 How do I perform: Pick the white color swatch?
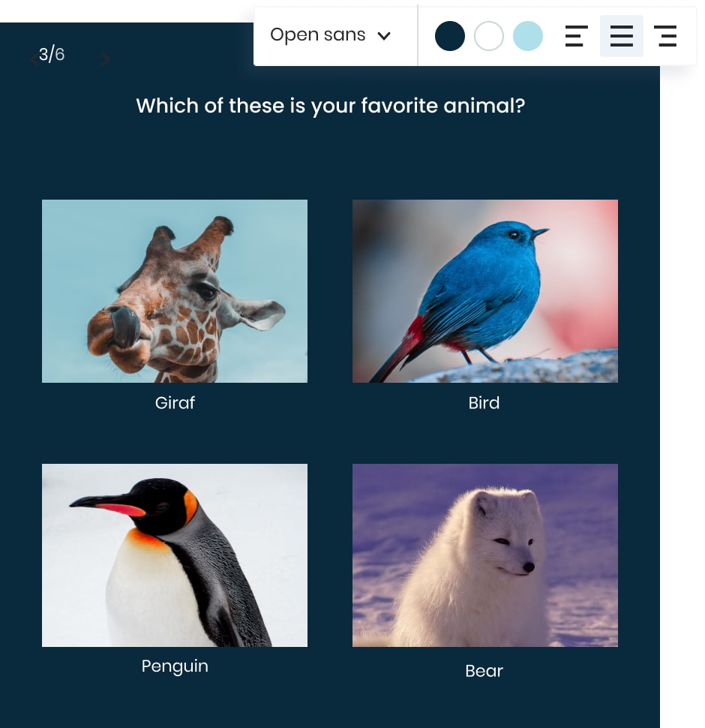coord(489,36)
